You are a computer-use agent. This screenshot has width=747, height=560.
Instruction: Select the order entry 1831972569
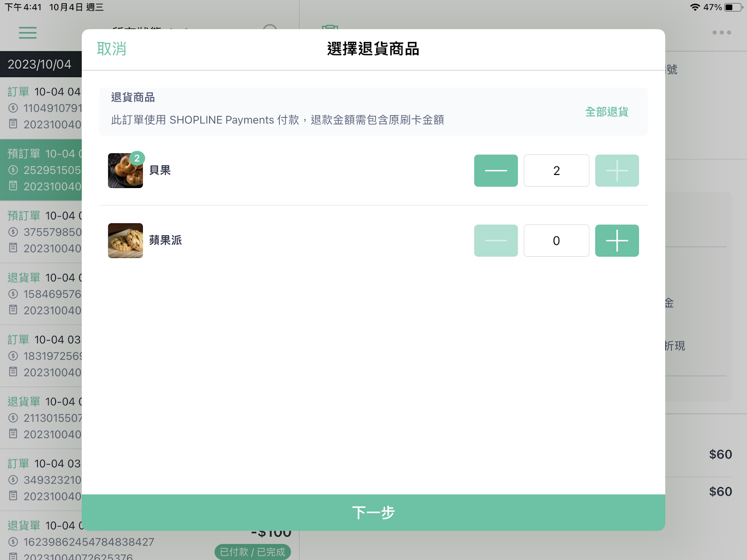click(x=41, y=356)
